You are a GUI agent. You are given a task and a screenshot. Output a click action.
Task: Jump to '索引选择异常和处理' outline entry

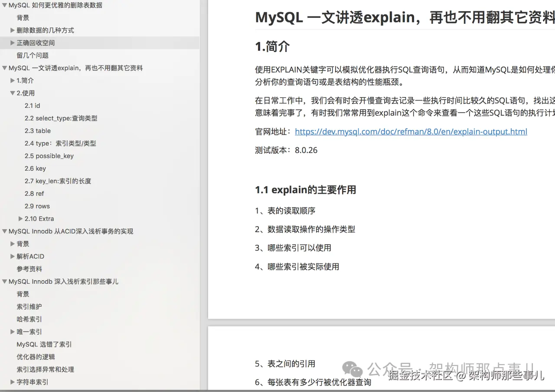pyautogui.click(x=46, y=369)
